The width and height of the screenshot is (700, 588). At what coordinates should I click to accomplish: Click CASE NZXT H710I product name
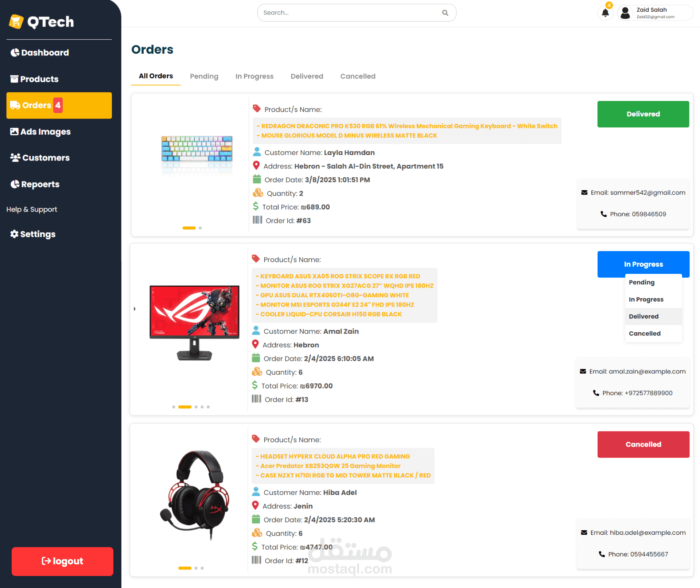click(343, 476)
